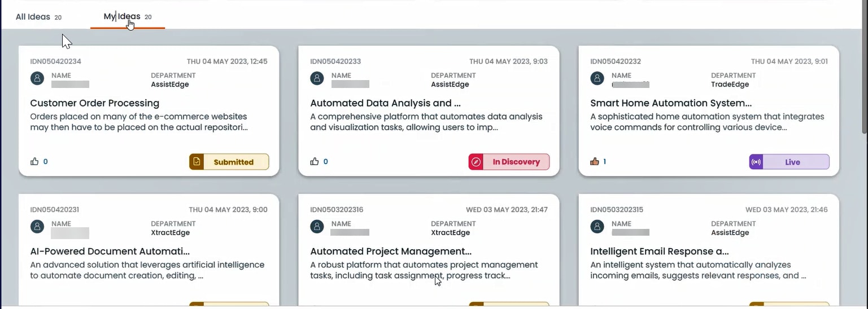Viewport: 868px width, 309px height.
Task: Click the Submitted status badge
Action: click(229, 162)
